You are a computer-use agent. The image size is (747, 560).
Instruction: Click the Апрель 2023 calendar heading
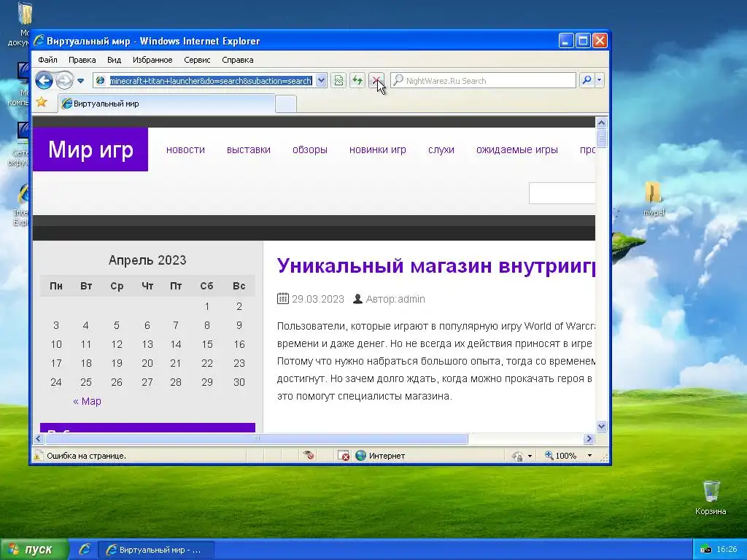point(147,260)
